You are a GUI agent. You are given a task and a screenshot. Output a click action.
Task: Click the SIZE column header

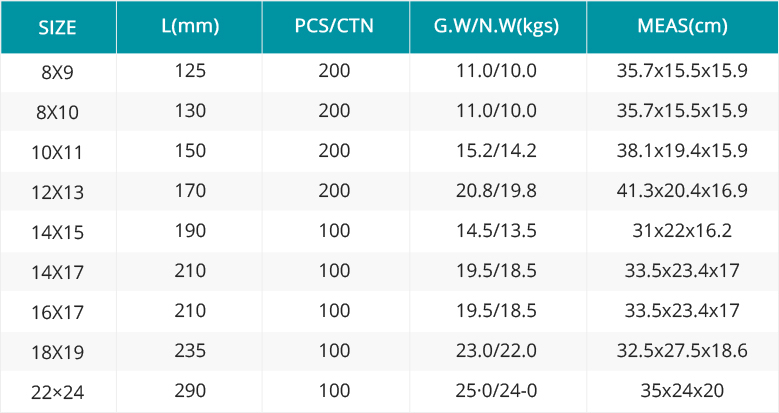tap(58, 27)
